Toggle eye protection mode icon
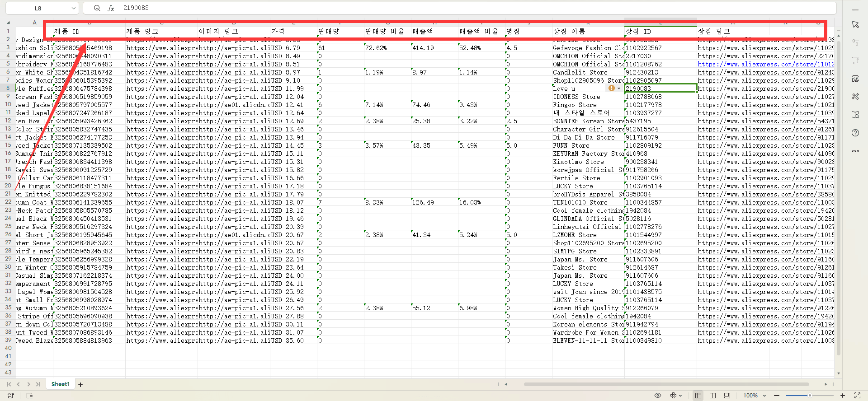Screen dimensions: 868x401 (658, 396)
